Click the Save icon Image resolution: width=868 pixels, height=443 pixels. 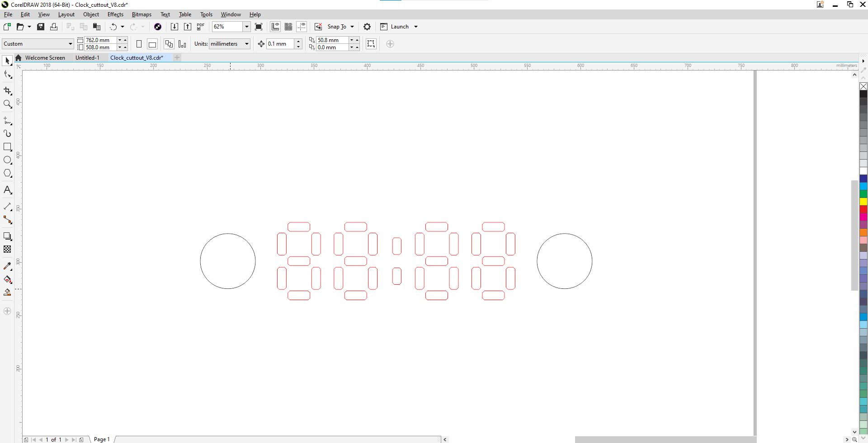pos(41,27)
